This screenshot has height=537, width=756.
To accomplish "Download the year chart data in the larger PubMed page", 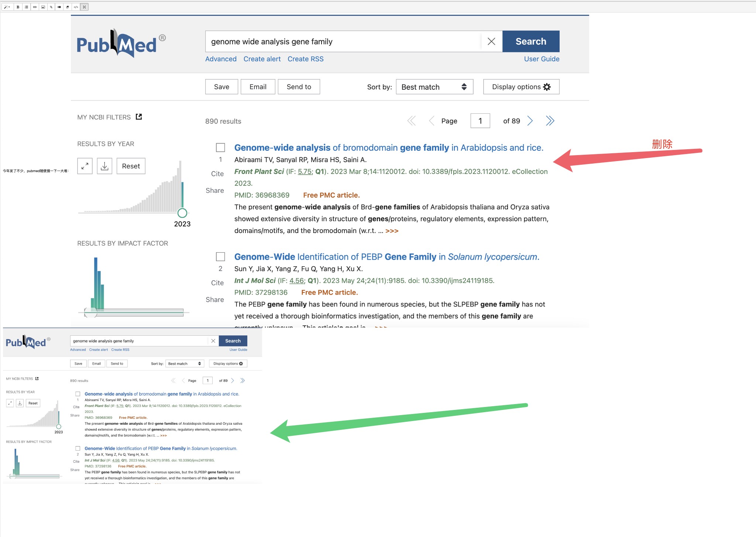I will (x=104, y=166).
